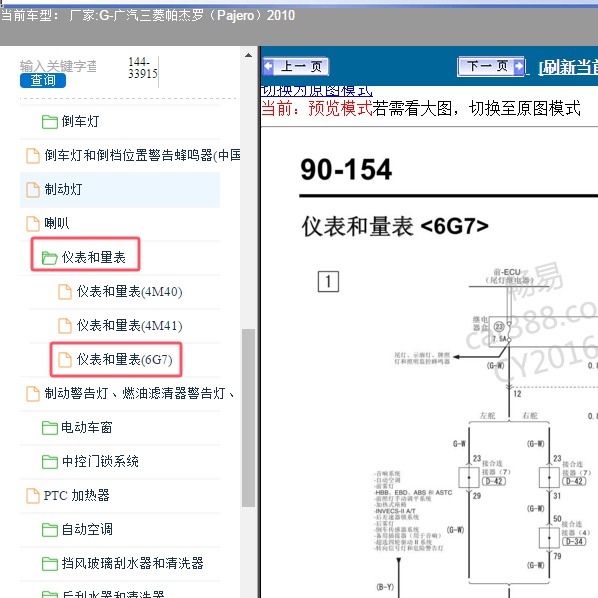Screen dimensions: 598x598
Task: Click the document icon beside 倒车灯和倒档位置警告蜂鸣器
Action: (x=33, y=156)
